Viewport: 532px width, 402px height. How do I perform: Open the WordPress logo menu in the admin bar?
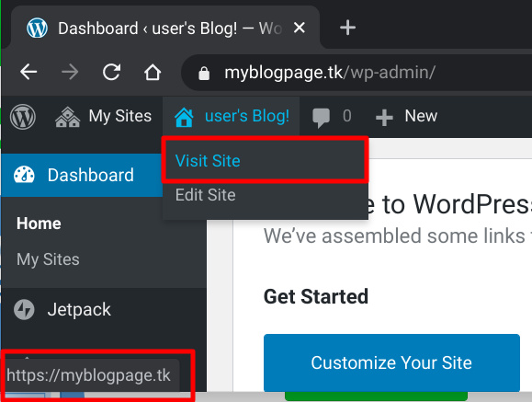[x=23, y=117]
